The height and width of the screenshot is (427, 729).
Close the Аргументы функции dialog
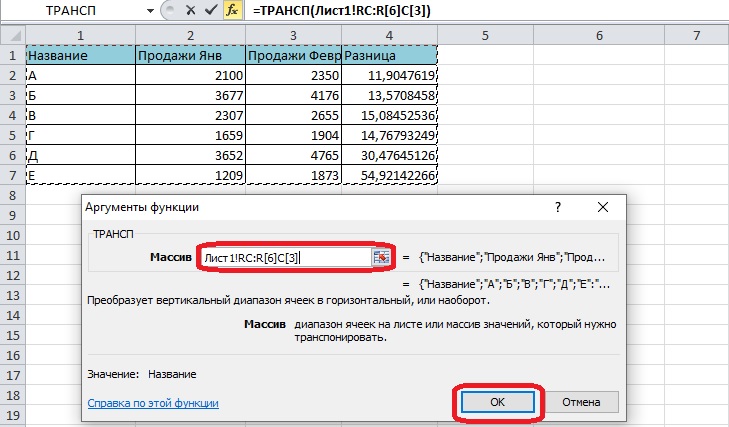603,207
